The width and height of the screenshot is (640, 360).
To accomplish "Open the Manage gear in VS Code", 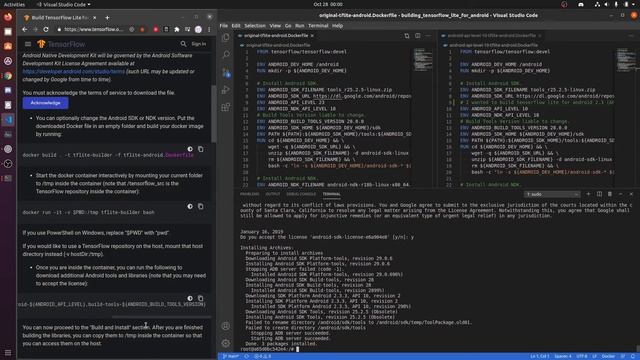I will (226, 343).
